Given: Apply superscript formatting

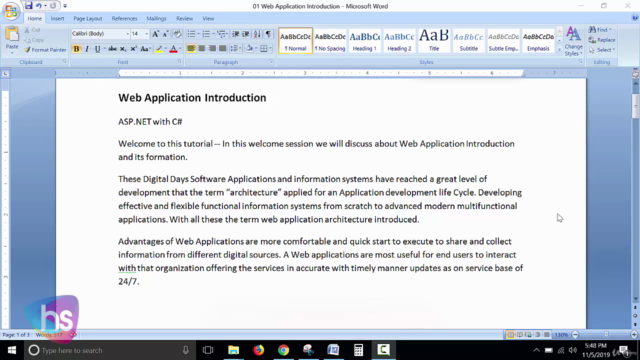Looking at the screenshot, I should [133, 49].
